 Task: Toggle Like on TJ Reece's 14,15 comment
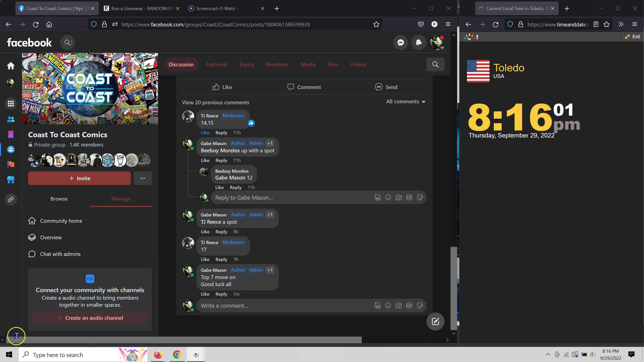tap(205, 133)
